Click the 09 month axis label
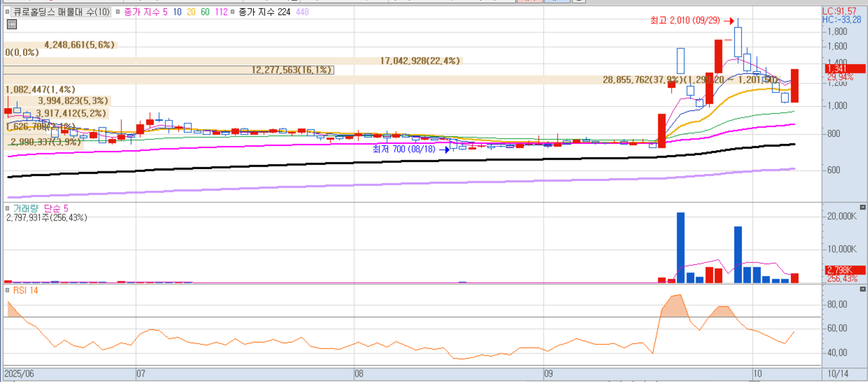This screenshot has width=868, height=382. pyautogui.click(x=548, y=374)
